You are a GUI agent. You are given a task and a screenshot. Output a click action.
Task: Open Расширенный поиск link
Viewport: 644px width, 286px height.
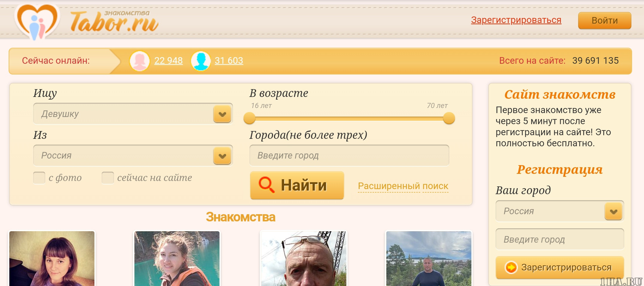(x=403, y=186)
